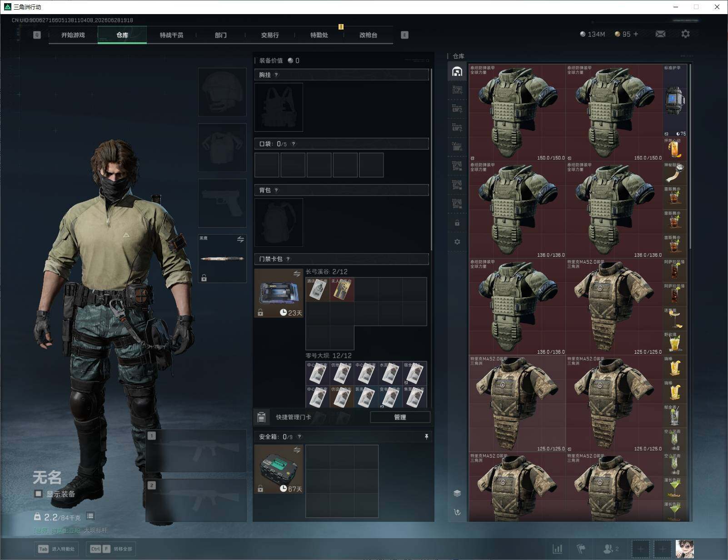Screen dimensions: 728x560
Task: Click the help icon next to 背包
Action: pos(276,190)
